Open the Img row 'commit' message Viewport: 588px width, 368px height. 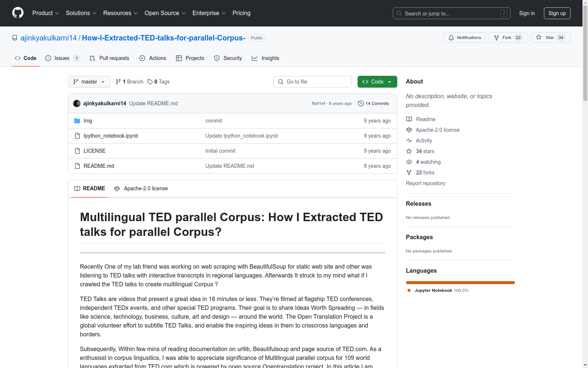point(214,121)
